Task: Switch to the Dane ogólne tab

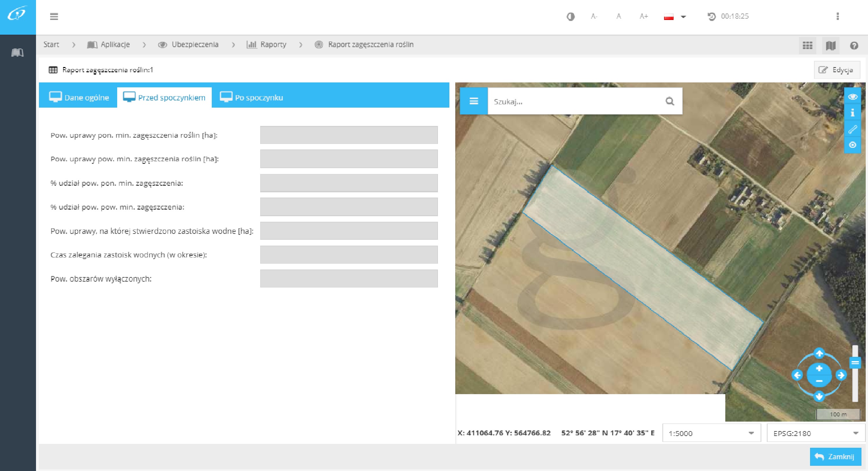Action: pyautogui.click(x=79, y=97)
